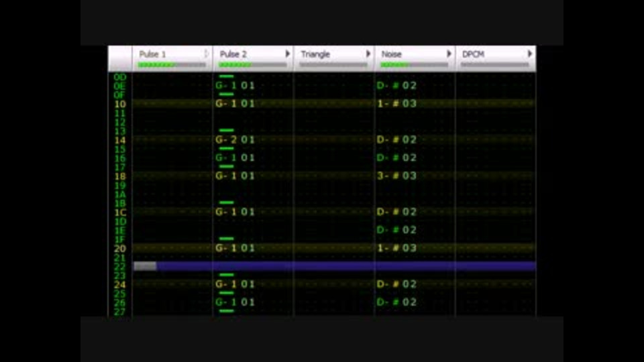Image resolution: width=644 pixels, height=362 pixels.
Task: Select Noise note 1-# 03 on row 10
Action: tap(396, 103)
